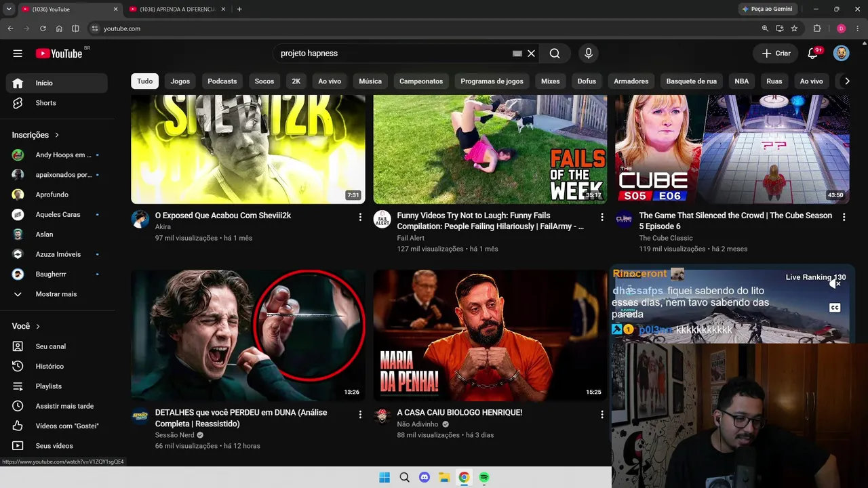This screenshot has width=868, height=488.
Task: Open options for the Sheviii2k video
Action: point(360,217)
